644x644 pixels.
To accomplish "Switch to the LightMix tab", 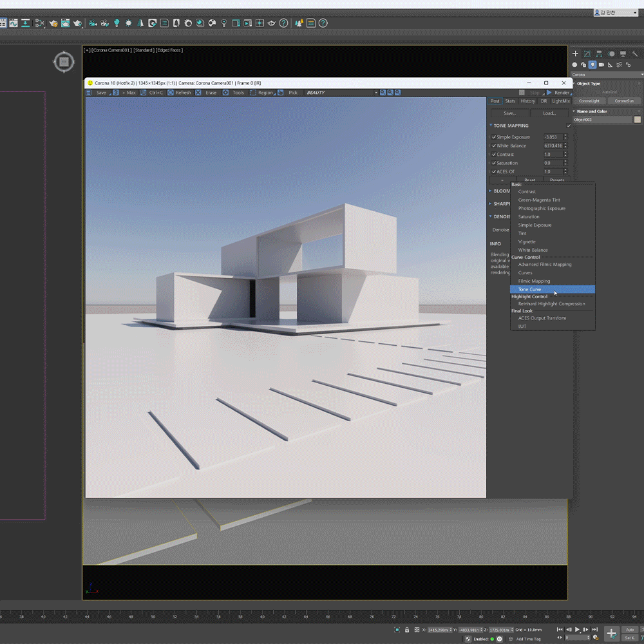I will coord(560,101).
